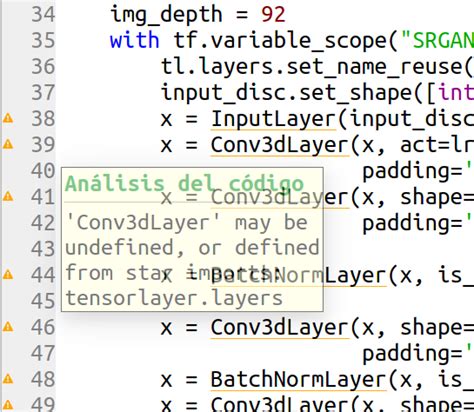Viewport: 474px width, 412px height.
Task: Click 'input_disc.set_shape' on line 37
Action: (x=287, y=93)
